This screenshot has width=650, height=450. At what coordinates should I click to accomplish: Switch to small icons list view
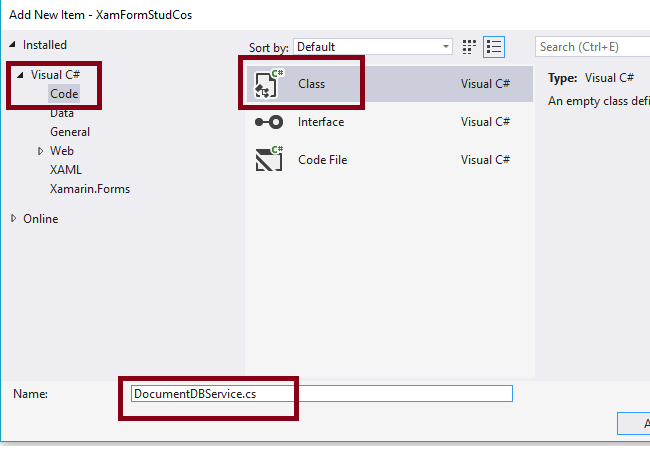click(494, 47)
